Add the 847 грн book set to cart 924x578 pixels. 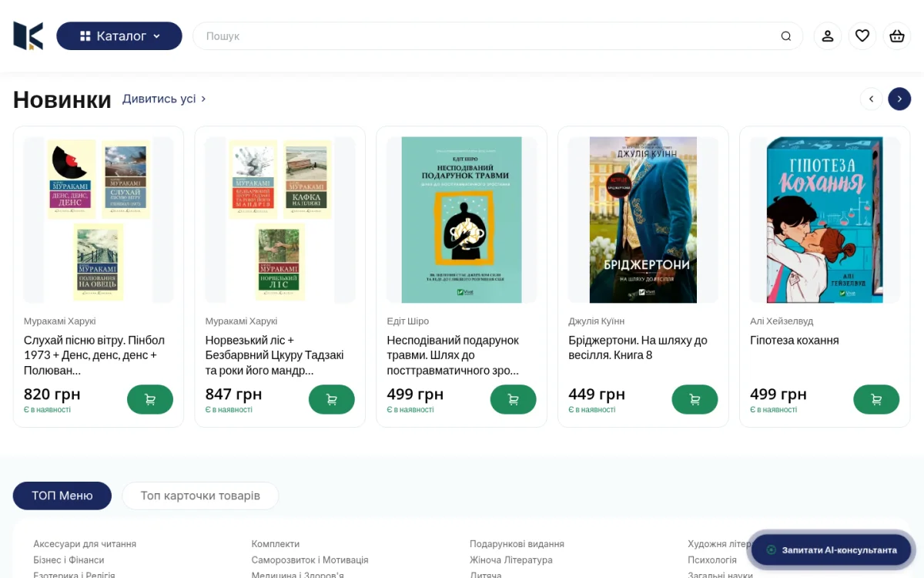coord(332,399)
